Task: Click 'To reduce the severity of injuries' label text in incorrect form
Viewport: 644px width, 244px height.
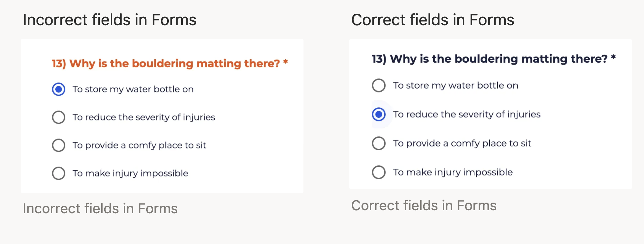Action: (144, 117)
